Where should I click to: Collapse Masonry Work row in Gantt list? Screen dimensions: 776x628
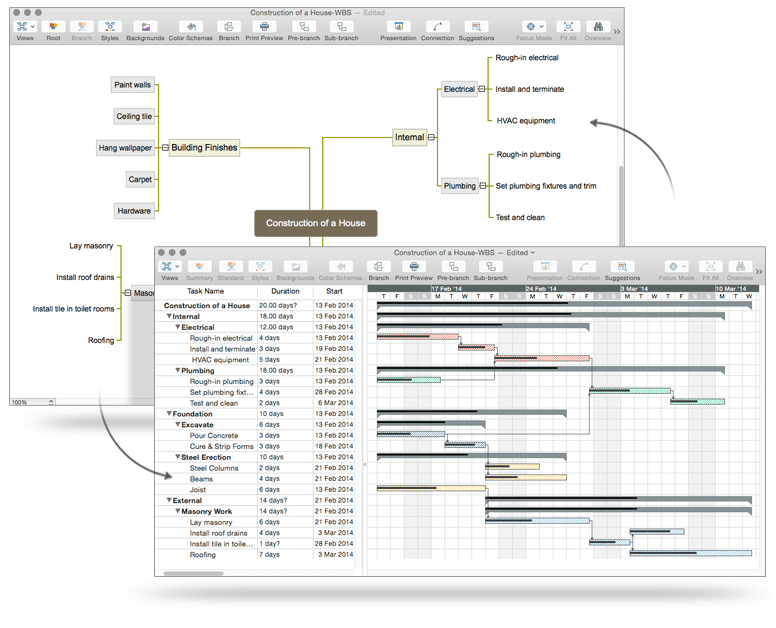[x=178, y=511]
